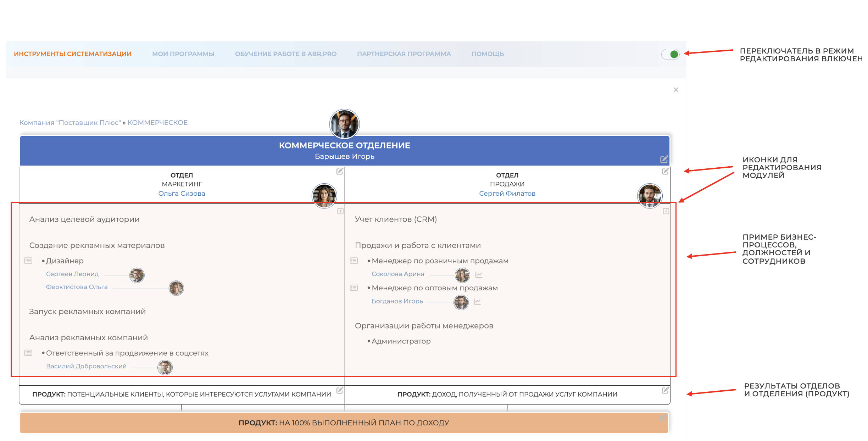The height and width of the screenshot is (441, 868).
Task: Open Партнерская программа menu item
Action: (404, 54)
